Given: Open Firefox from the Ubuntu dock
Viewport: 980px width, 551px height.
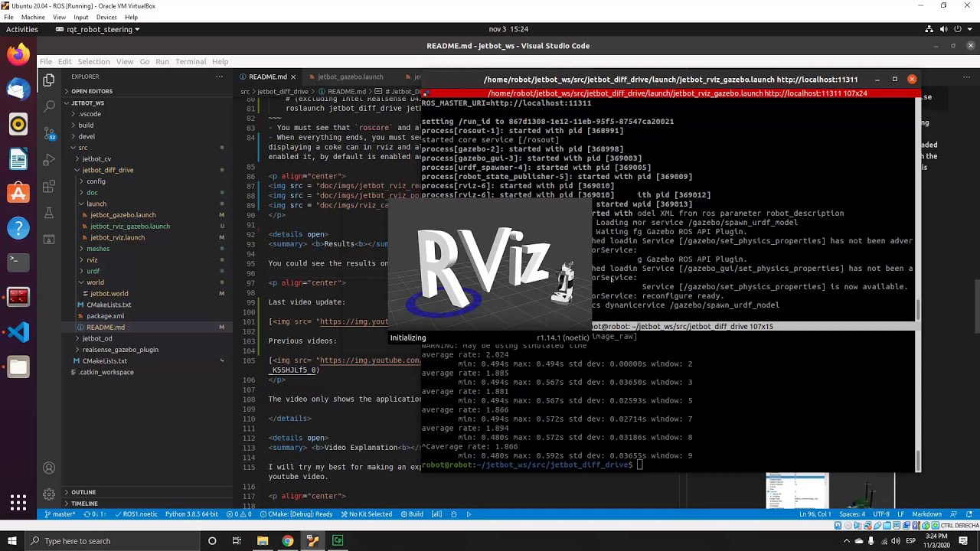Looking at the screenshot, I should (18, 55).
